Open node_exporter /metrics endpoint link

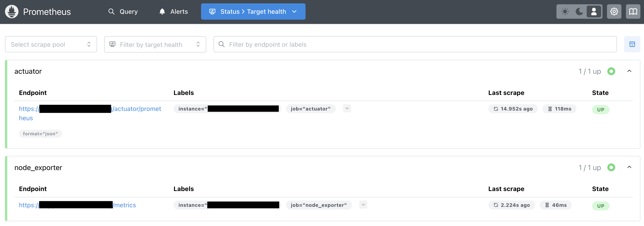coord(77,205)
